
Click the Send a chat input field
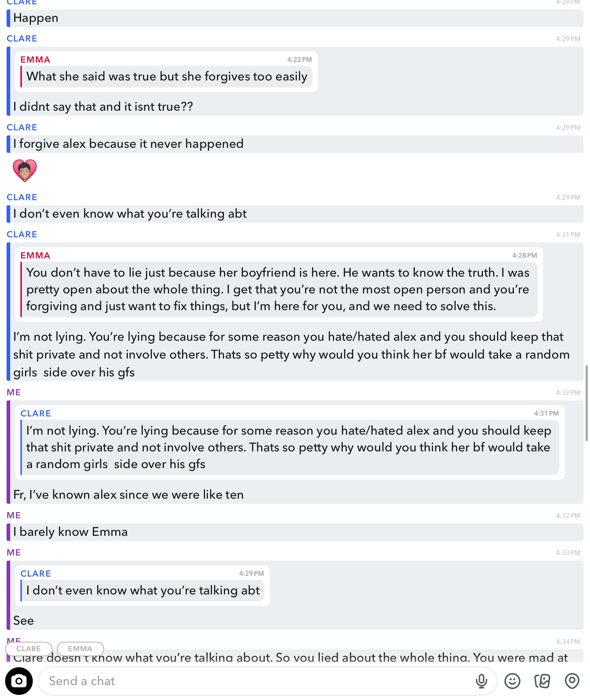tap(267, 681)
